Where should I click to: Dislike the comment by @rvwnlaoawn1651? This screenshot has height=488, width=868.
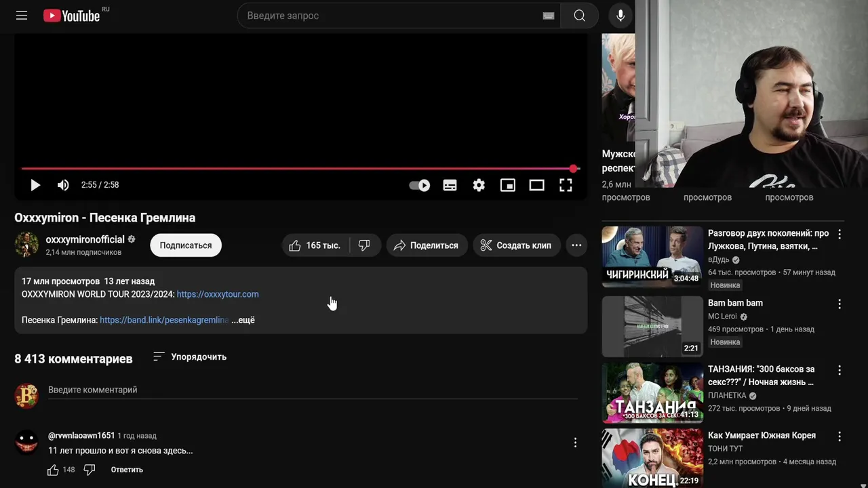[x=90, y=470]
